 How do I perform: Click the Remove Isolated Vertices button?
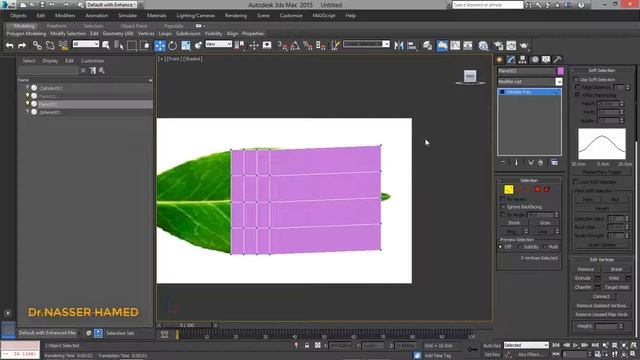pos(601,305)
